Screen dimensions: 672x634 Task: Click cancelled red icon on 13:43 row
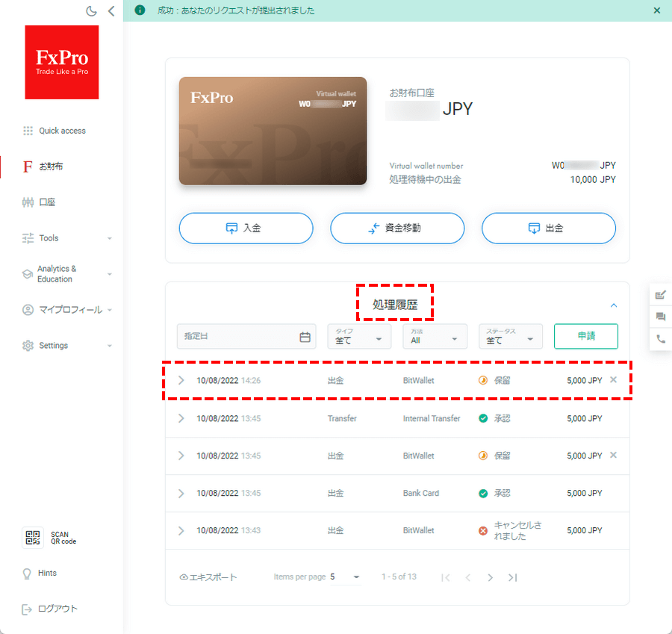pos(483,531)
